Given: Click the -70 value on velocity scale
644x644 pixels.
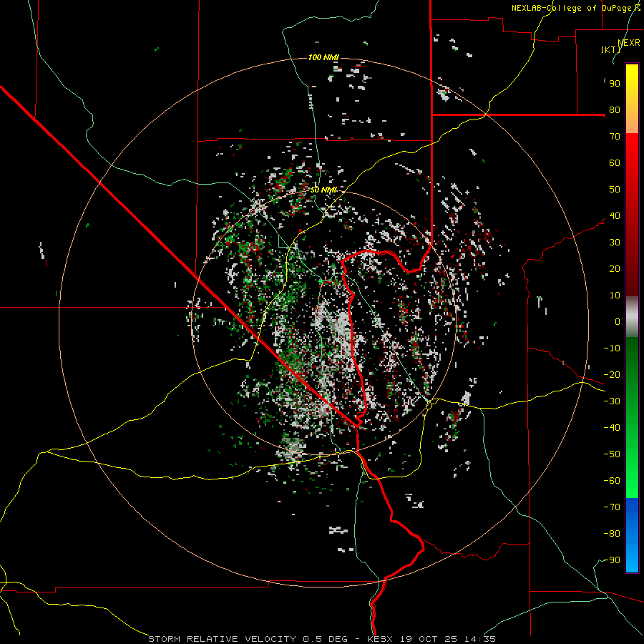Looking at the screenshot, I should [612, 507].
